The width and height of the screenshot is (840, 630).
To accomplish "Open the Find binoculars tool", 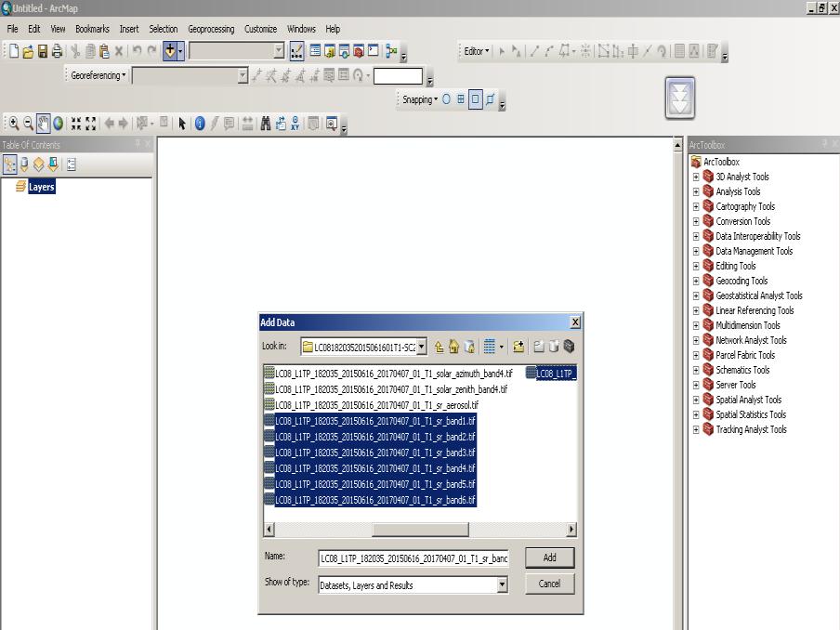I will pos(265,124).
